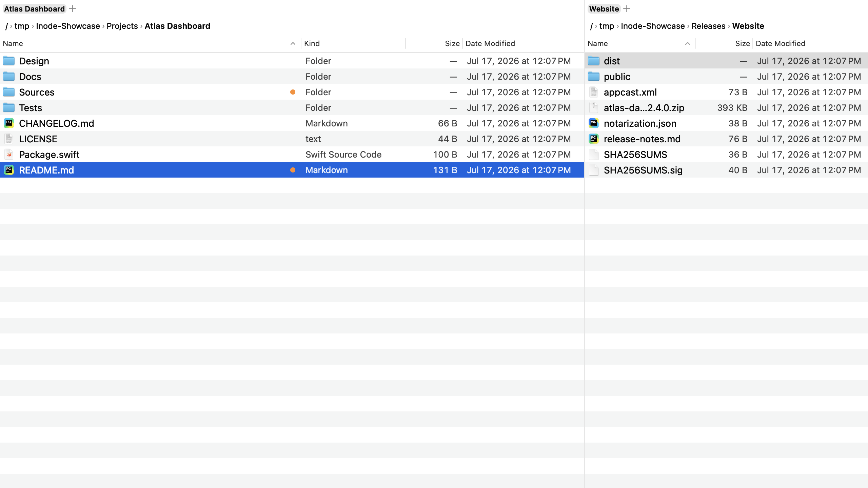Viewport: 868px width, 488px height.
Task: Select the appcast.xml file name
Action: pos(630,92)
